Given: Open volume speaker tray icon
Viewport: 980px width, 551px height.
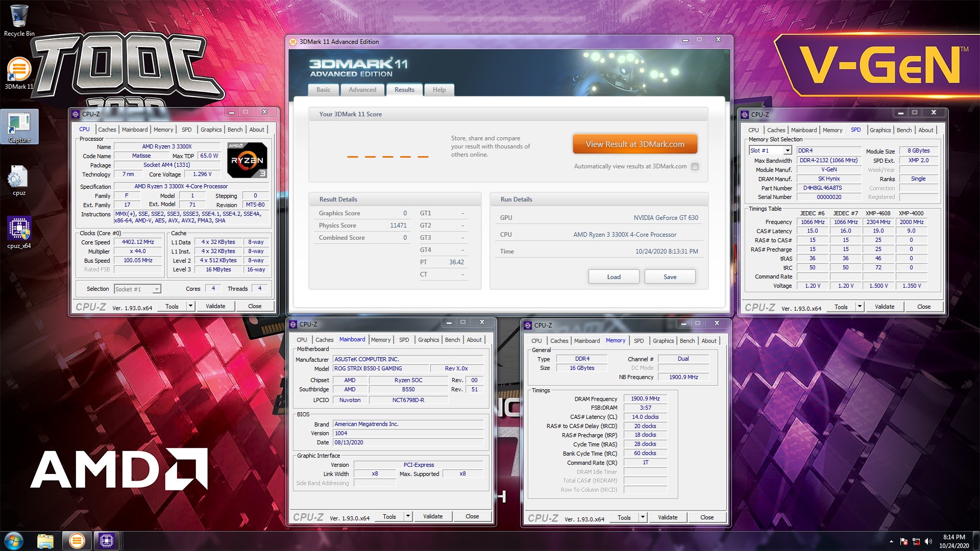Looking at the screenshot, I should coord(928,541).
